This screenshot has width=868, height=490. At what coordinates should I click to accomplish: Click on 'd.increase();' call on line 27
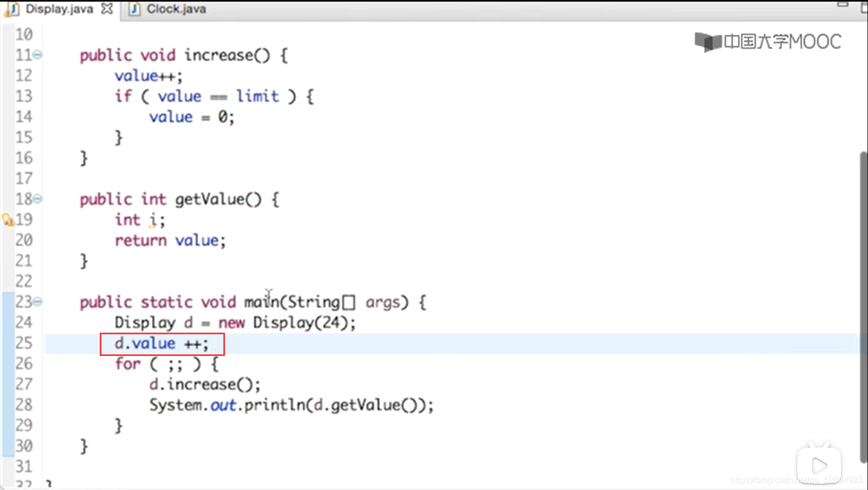coord(205,384)
